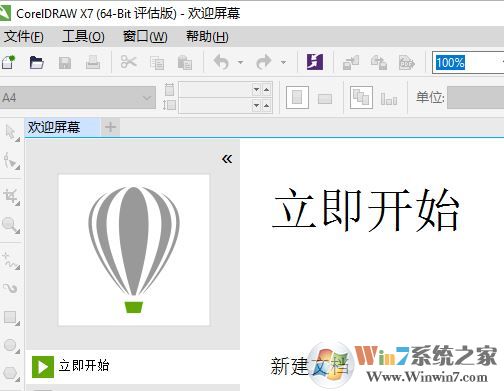Viewport: 504px width, 391px height.
Task: Select the Rectangle tool
Action: point(11,318)
